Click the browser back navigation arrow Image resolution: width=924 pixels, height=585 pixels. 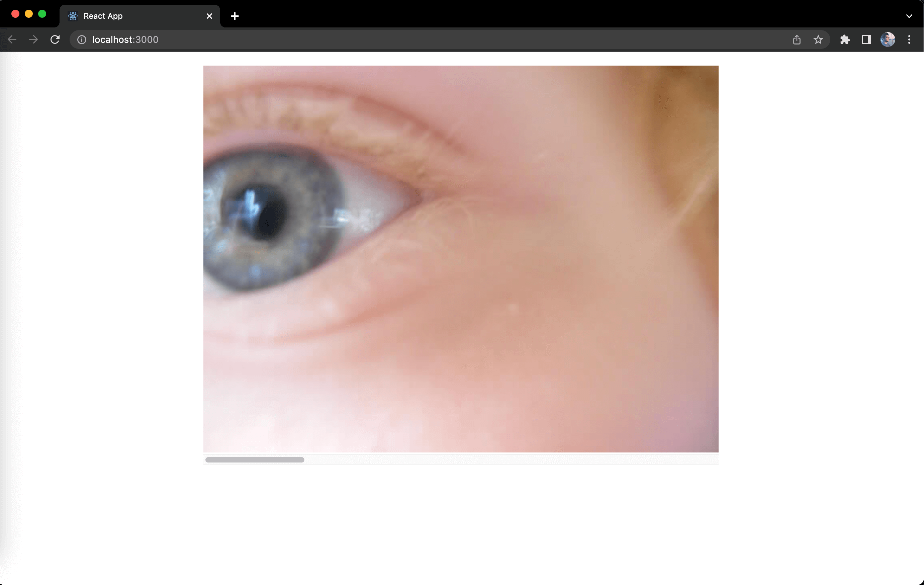point(11,39)
